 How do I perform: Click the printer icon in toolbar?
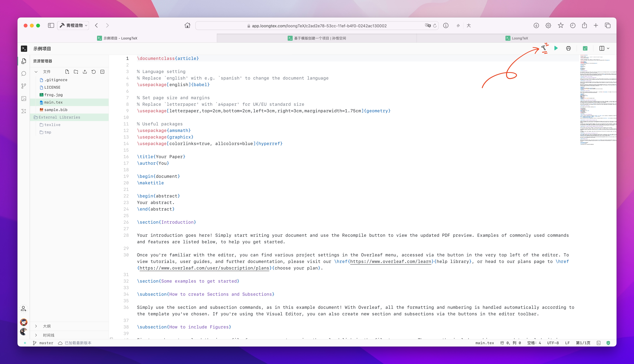click(568, 48)
